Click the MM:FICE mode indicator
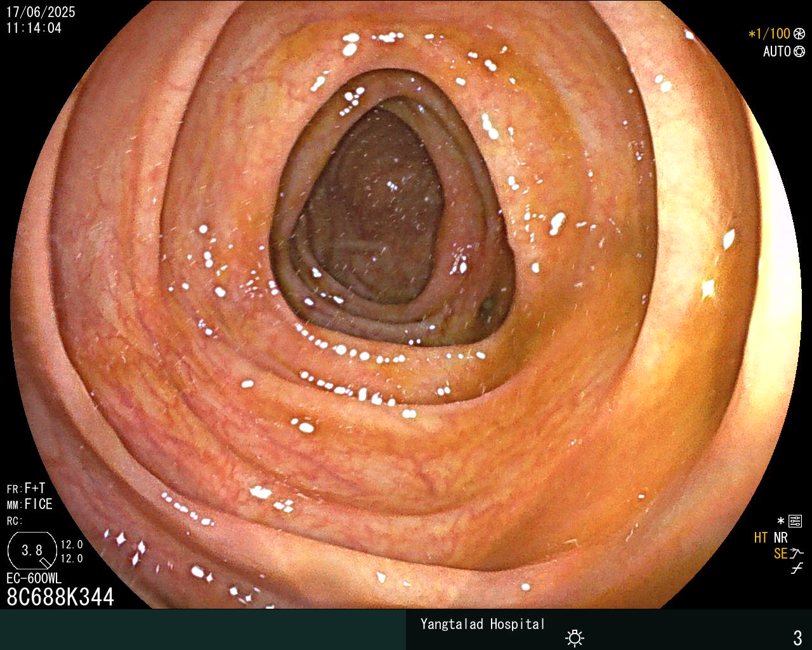 click(30, 504)
